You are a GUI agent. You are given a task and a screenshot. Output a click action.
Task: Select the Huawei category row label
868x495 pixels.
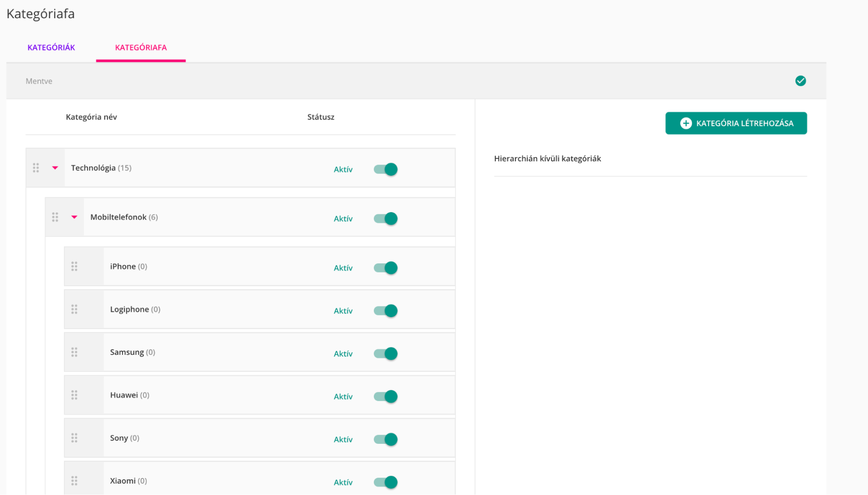[x=124, y=395]
